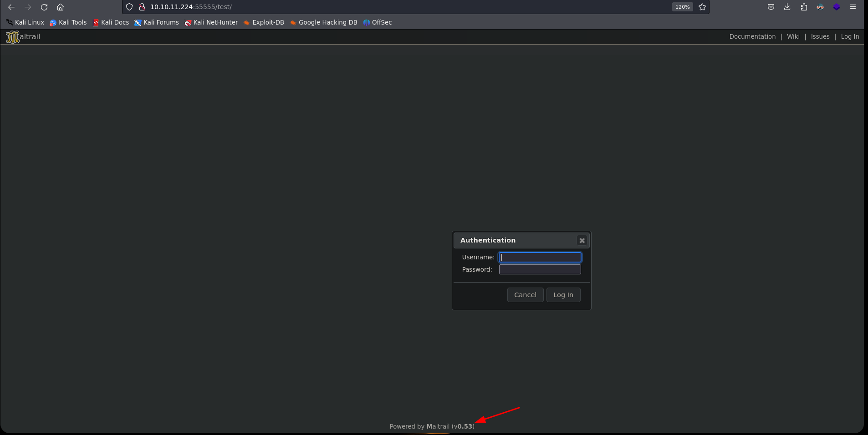
Task: Close the Authentication dialog
Action: (x=582, y=240)
